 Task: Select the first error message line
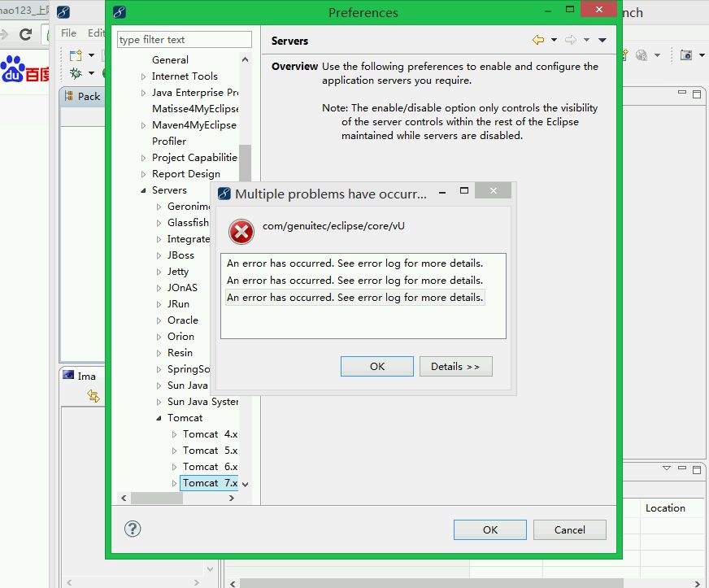click(355, 264)
